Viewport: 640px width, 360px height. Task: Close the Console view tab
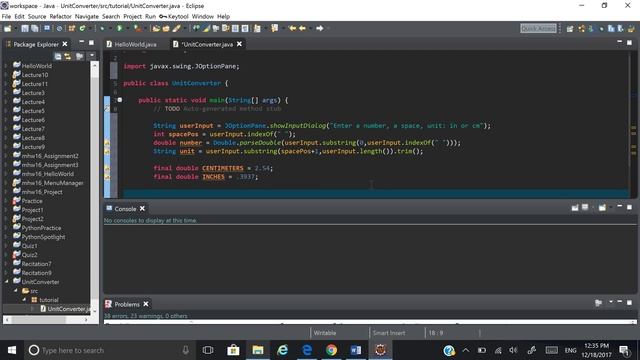click(142, 209)
